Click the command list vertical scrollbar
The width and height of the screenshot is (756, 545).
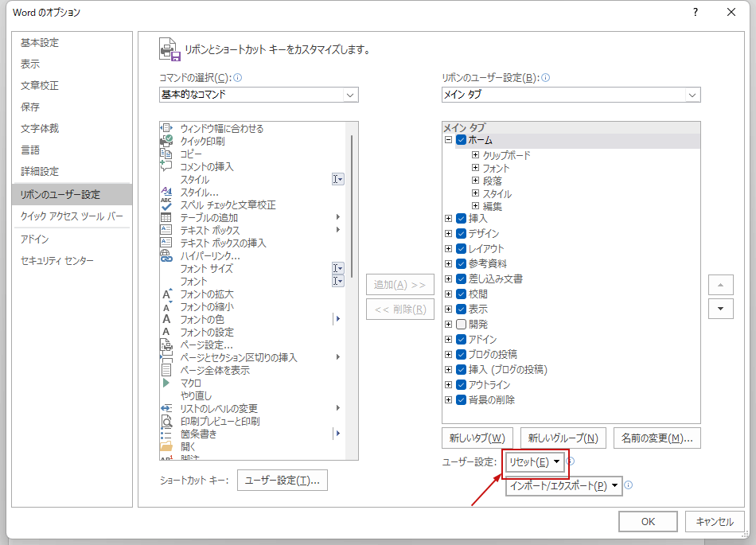pyautogui.click(x=352, y=206)
